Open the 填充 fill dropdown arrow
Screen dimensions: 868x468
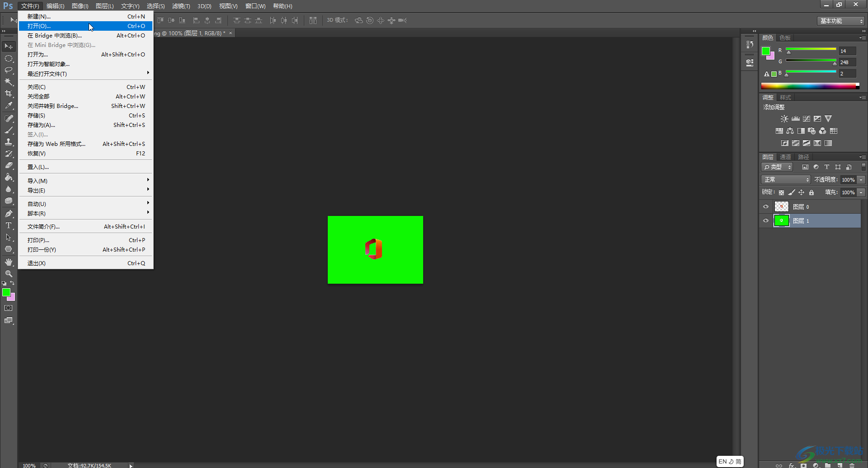861,192
